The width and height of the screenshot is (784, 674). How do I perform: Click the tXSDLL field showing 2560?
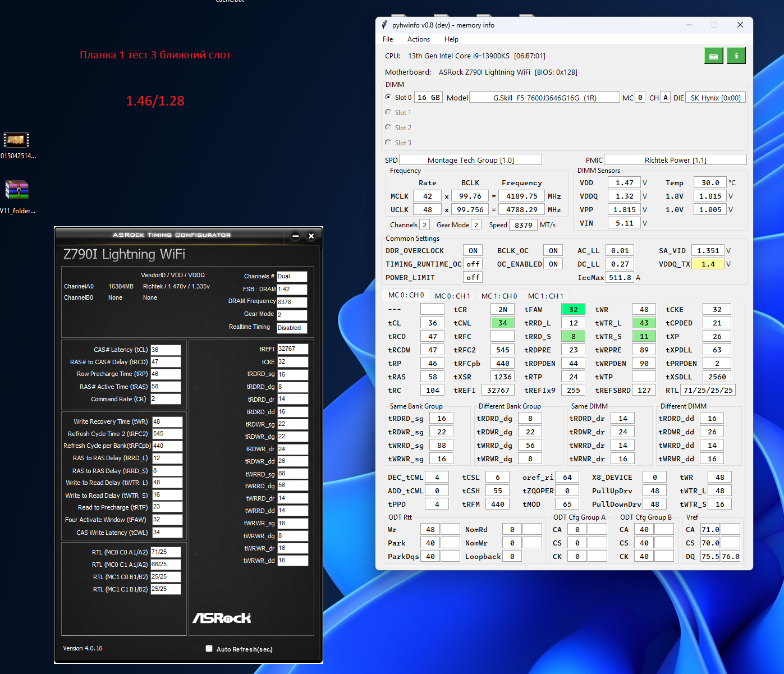point(717,377)
